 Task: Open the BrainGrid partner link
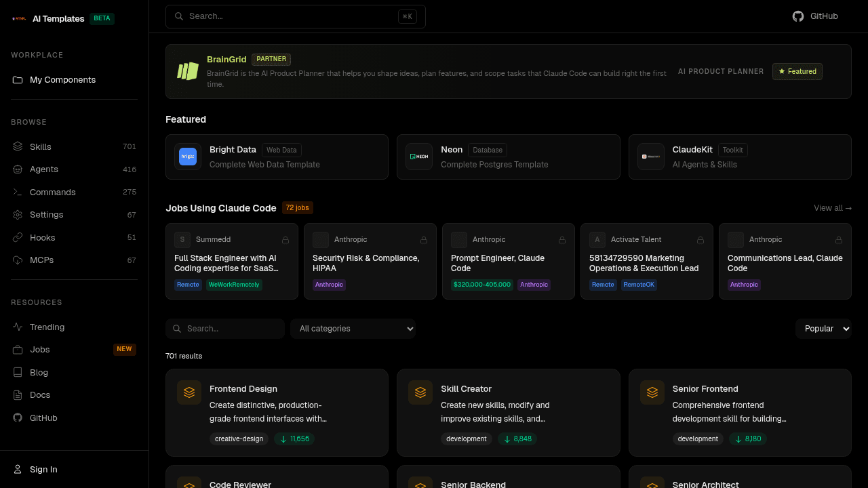point(226,59)
